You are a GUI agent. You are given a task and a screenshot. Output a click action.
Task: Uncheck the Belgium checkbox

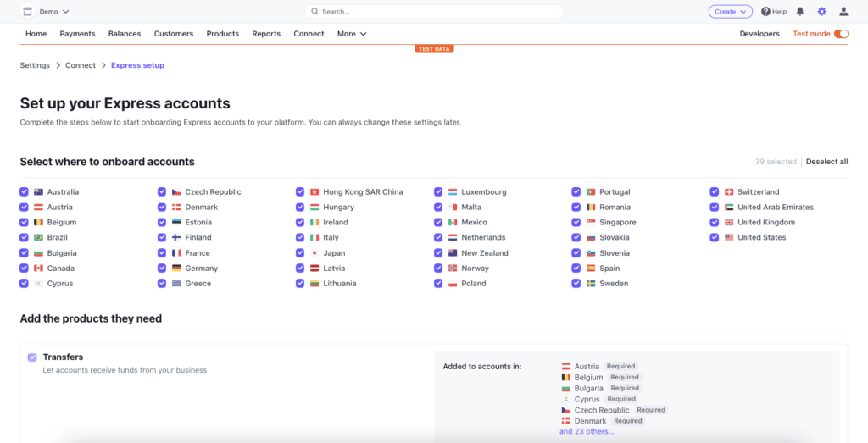click(x=24, y=222)
